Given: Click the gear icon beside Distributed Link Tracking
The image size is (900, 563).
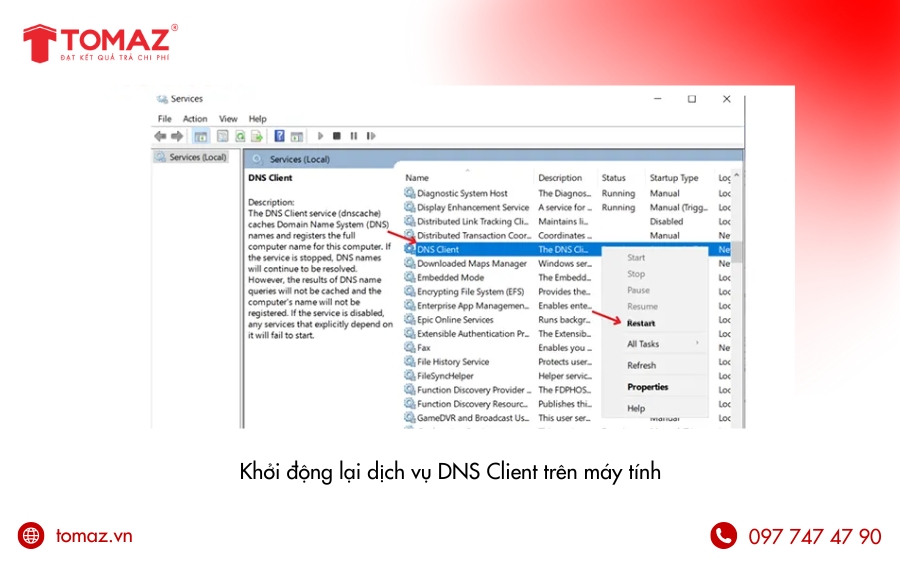Looking at the screenshot, I should tap(409, 221).
